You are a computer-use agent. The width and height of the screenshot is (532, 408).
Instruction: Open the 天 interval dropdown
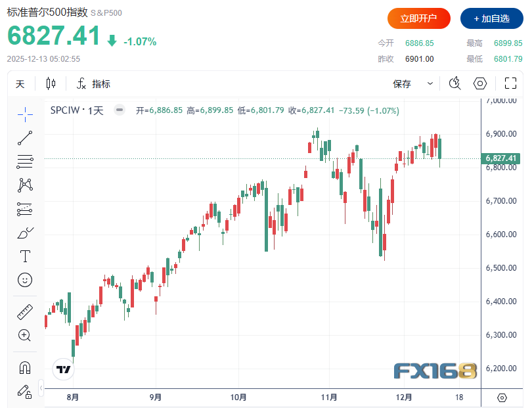(20, 84)
